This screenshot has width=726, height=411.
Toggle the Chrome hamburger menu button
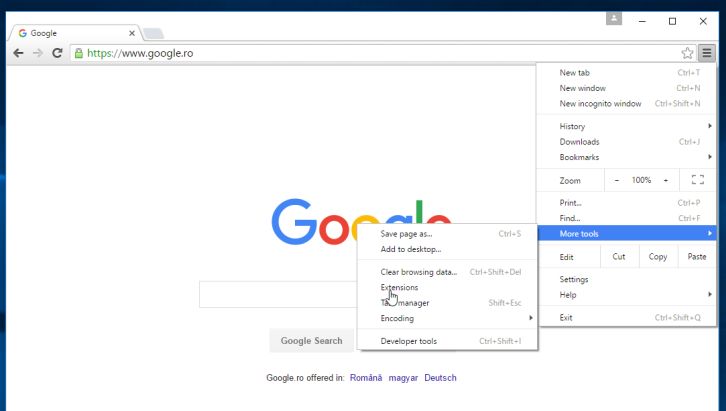coord(707,53)
